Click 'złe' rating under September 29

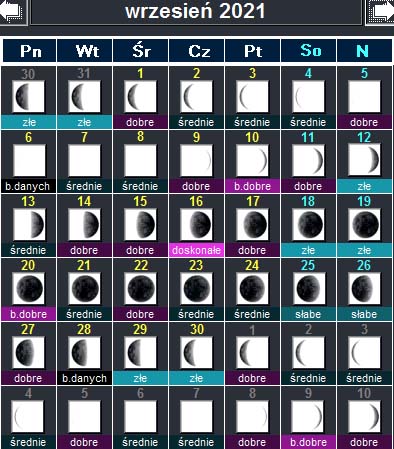click(140, 378)
